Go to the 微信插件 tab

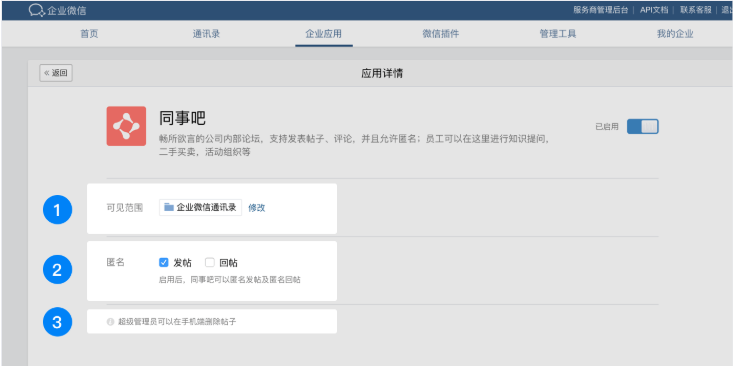click(441, 34)
